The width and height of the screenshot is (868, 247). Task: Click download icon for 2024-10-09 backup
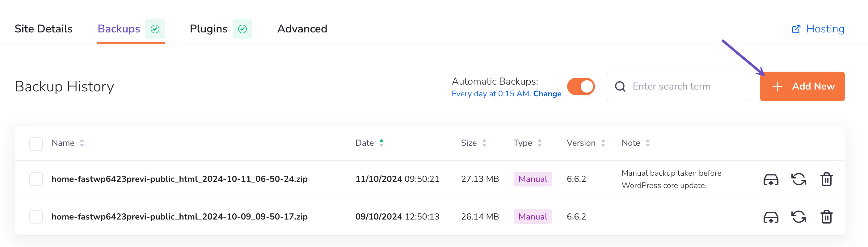[771, 217]
